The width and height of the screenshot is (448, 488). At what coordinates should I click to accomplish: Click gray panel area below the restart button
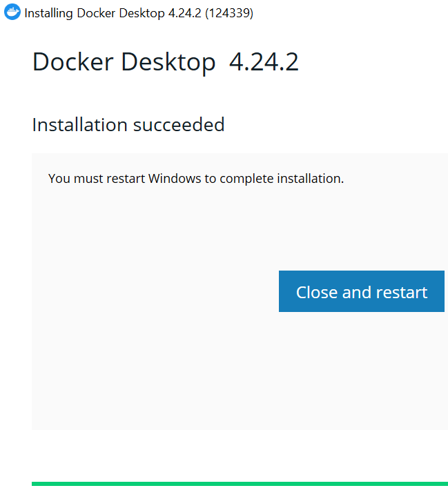tap(362, 371)
